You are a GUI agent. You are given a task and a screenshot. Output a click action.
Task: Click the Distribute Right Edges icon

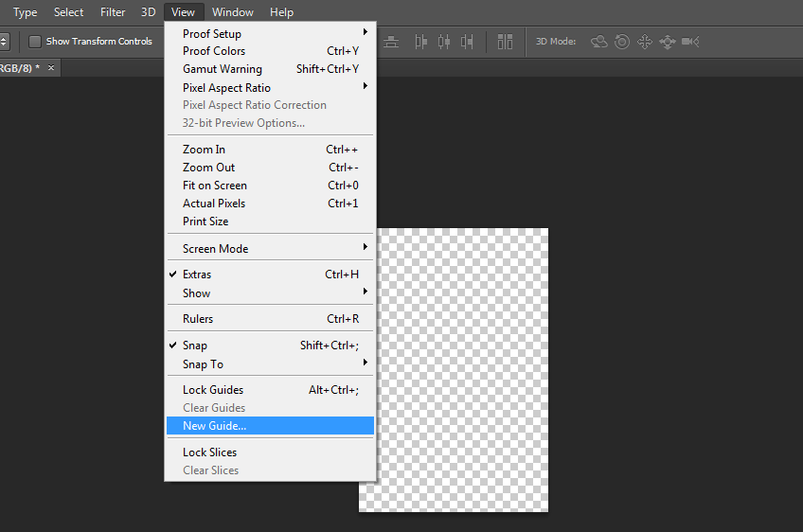(x=467, y=42)
